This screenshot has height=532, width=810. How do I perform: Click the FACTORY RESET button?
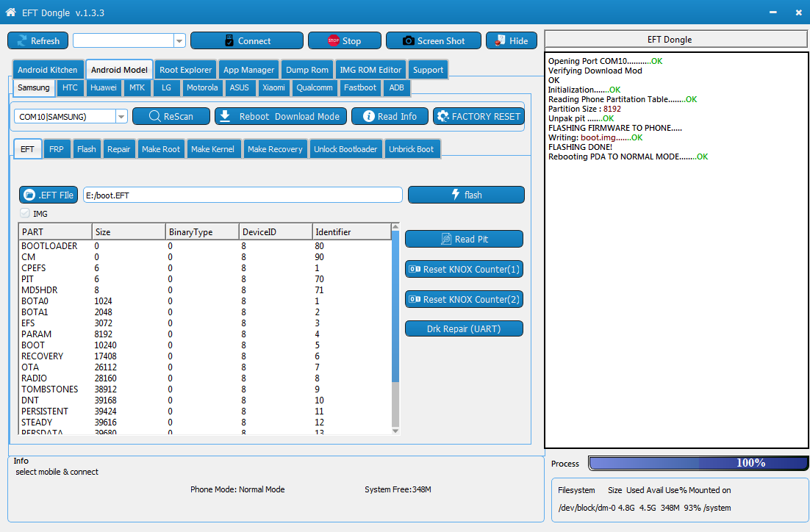[x=479, y=117]
